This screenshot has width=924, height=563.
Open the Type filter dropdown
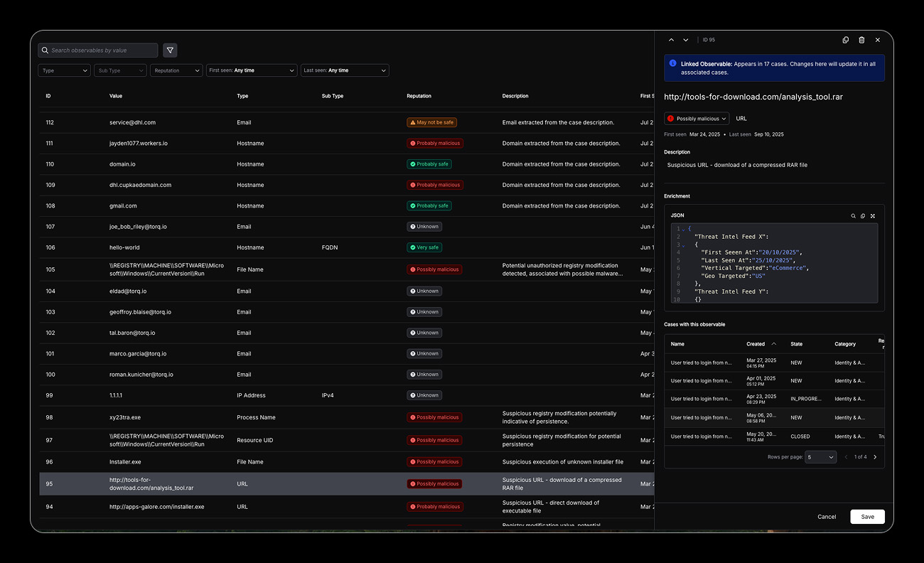[x=64, y=70]
